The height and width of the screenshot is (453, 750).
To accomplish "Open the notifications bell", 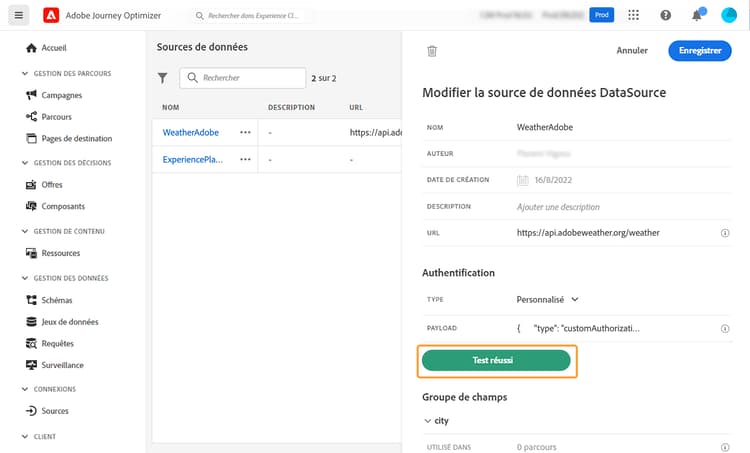I will pos(697,15).
